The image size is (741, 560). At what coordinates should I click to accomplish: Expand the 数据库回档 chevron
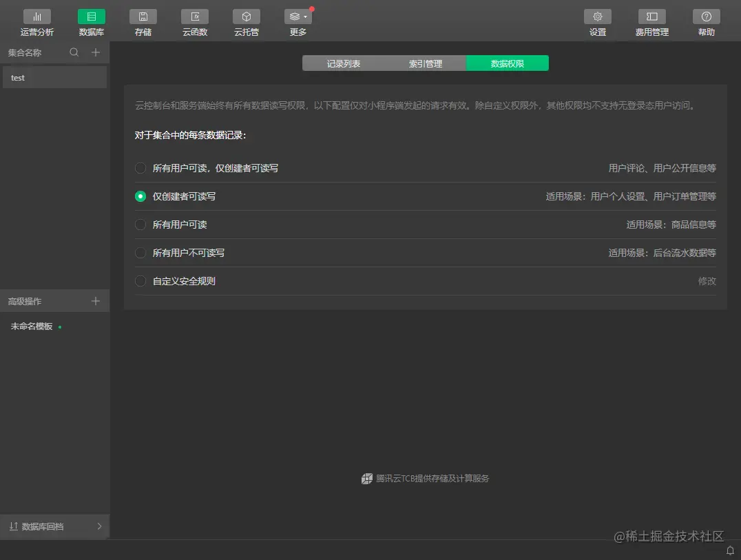99,526
